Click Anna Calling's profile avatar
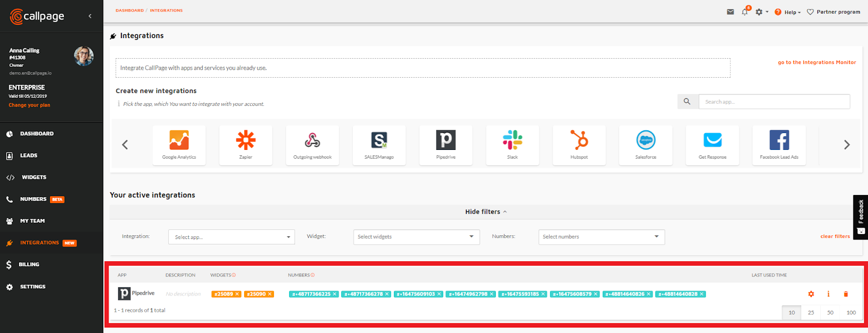 (84, 55)
